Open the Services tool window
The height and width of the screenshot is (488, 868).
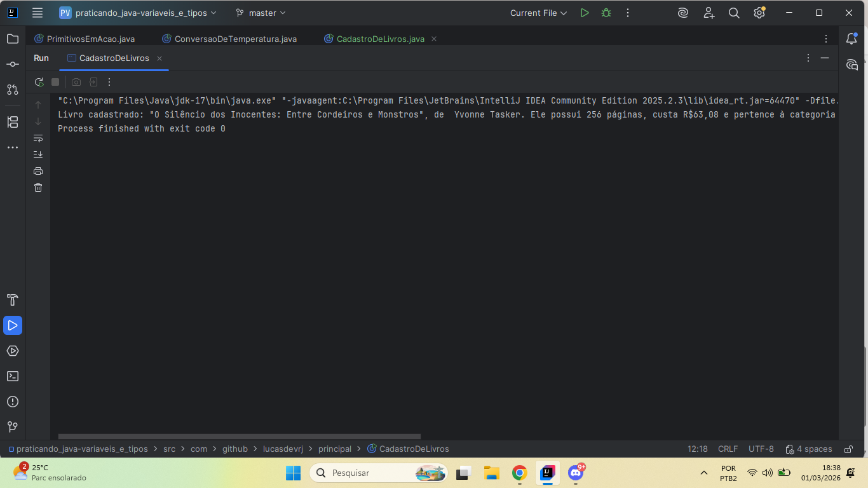tap(13, 351)
